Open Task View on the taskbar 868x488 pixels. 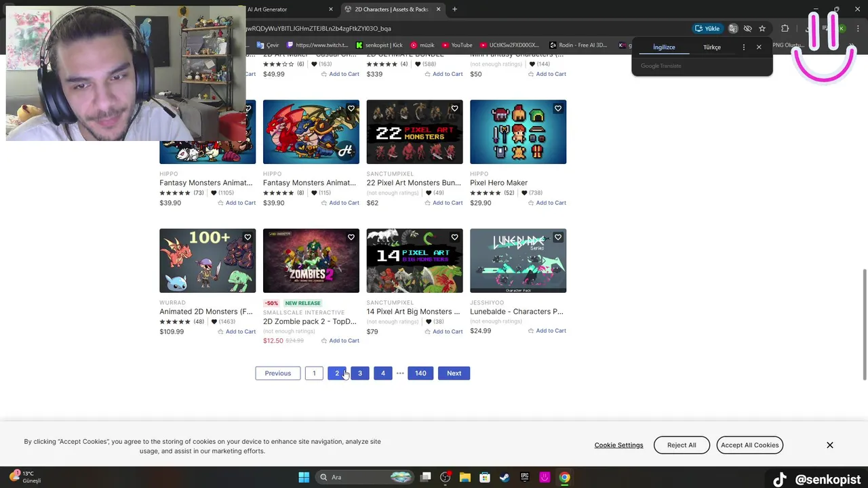[426, 477]
